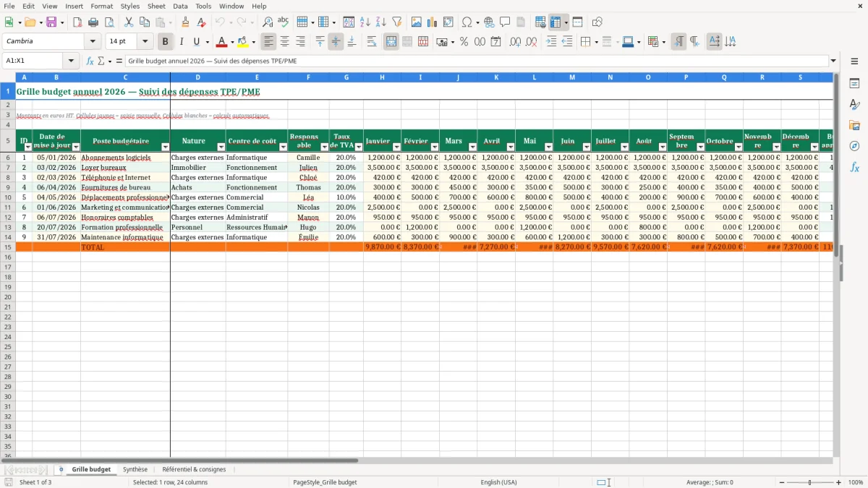The width and height of the screenshot is (868, 488).
Task: Click the zoom slider in status bar
Action: 809,482
